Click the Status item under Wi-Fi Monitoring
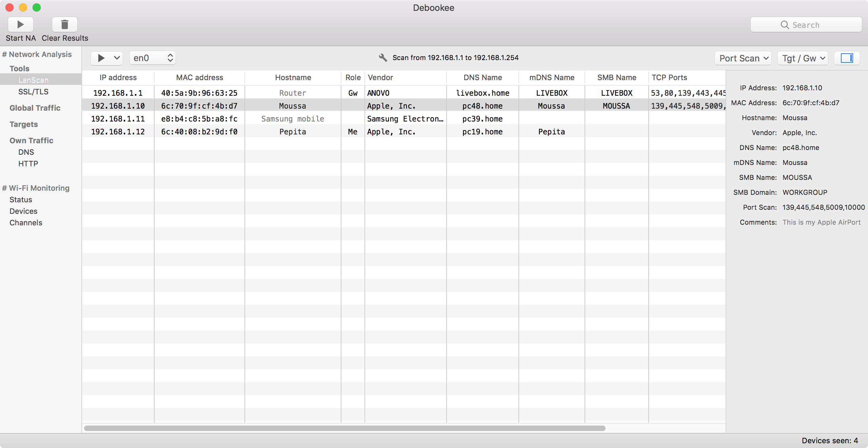 20,200
